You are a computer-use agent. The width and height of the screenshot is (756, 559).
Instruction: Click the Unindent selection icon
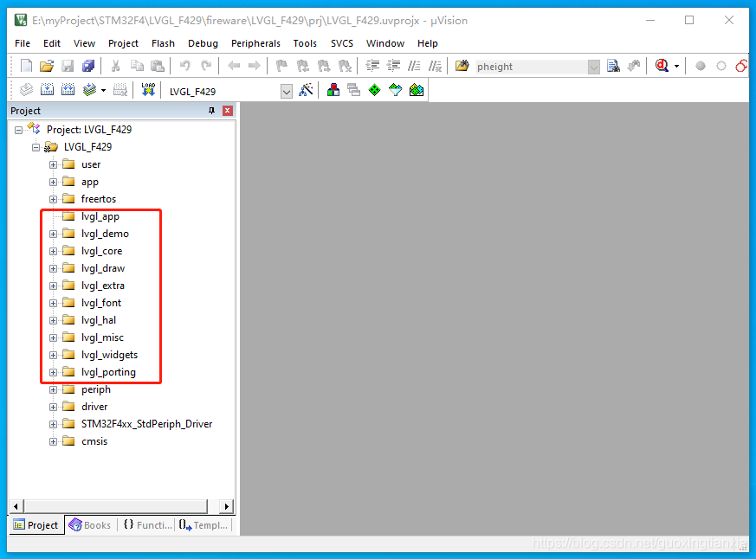coord(394,66)
